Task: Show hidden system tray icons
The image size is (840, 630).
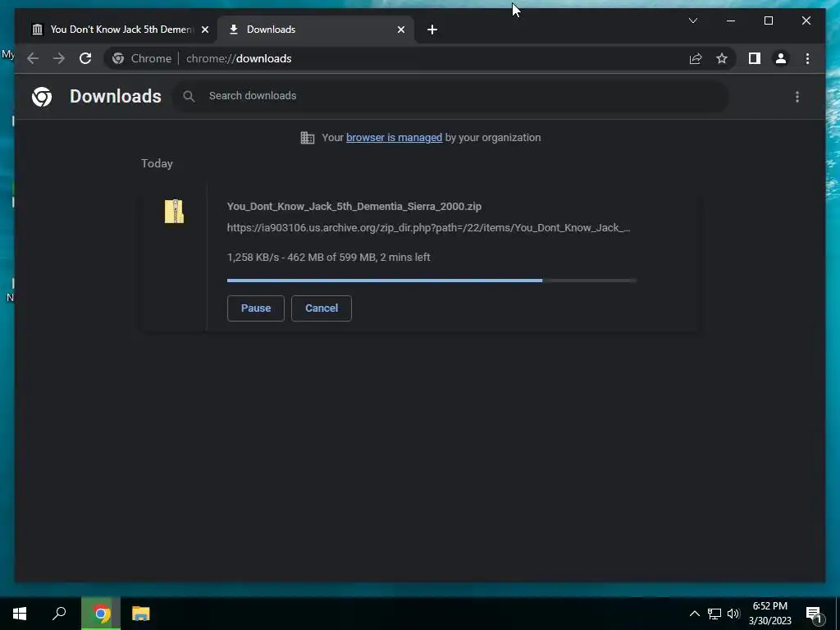Action: [694, 614]
